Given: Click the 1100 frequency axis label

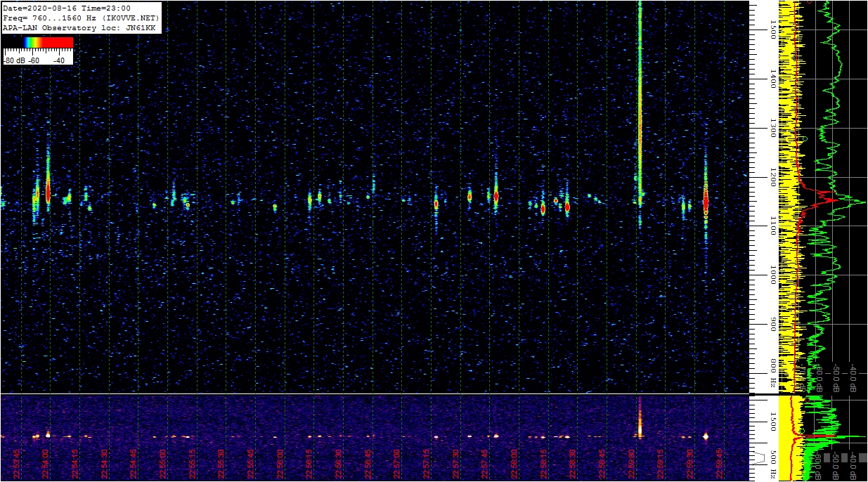Looking at the screenshot, I should 772,226.
